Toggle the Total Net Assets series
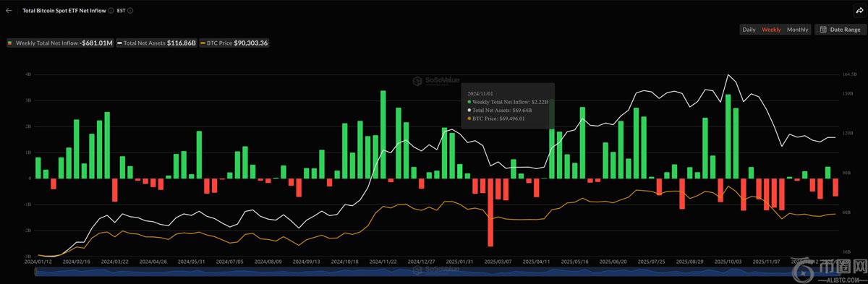Viewport: 868px width, 284px height. point(156,43)
